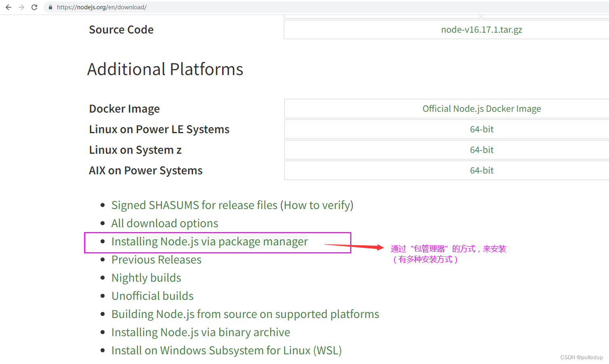Click the lock icon in address bar
This screenshot has height=364, width=609.
(50, 7)
